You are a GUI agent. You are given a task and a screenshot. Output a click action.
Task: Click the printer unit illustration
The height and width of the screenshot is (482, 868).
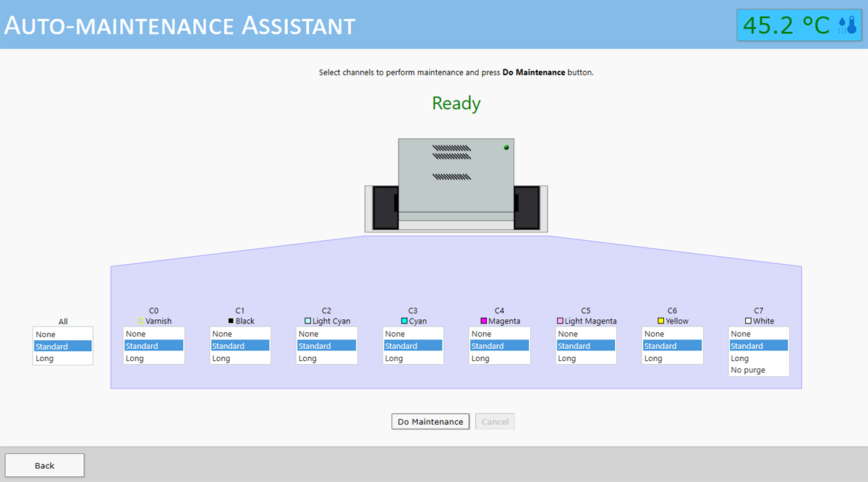coord(456,185)
